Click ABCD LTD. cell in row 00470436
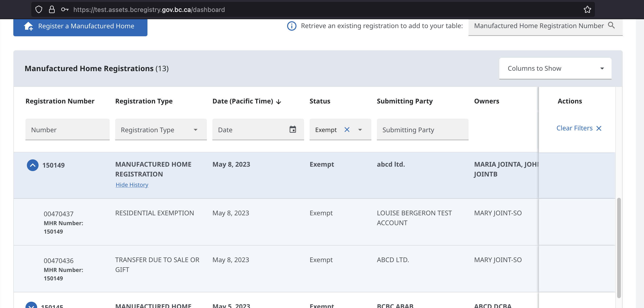 click(x=393, y=260)
